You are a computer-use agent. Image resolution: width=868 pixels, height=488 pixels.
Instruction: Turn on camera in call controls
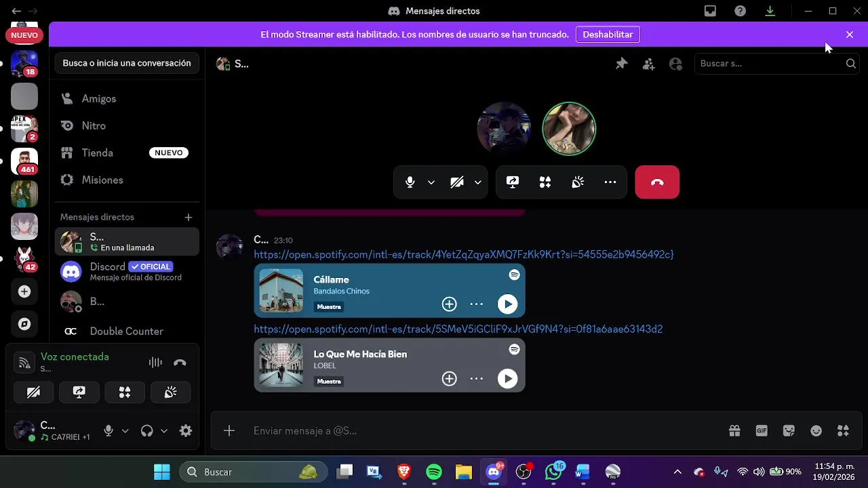tap(456, 182)
